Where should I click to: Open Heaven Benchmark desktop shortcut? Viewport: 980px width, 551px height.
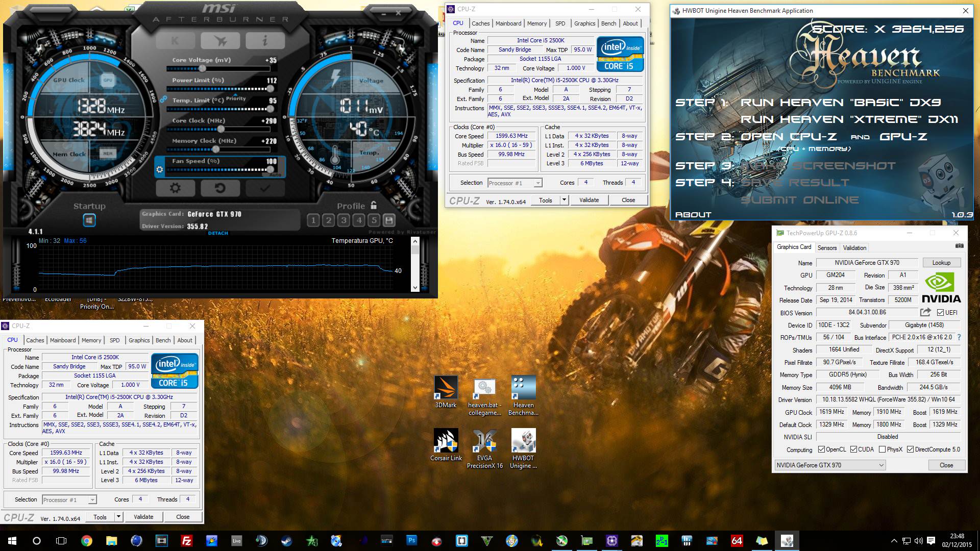pos(523,396)
